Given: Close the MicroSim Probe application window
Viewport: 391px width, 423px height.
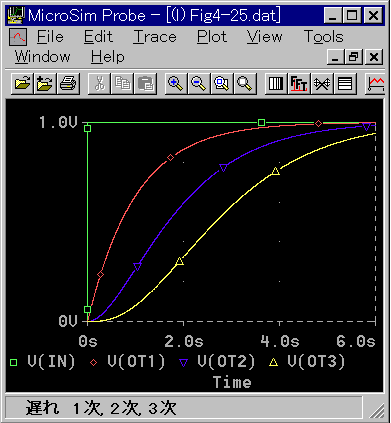Looking at the screenshot, I should 373,15.
